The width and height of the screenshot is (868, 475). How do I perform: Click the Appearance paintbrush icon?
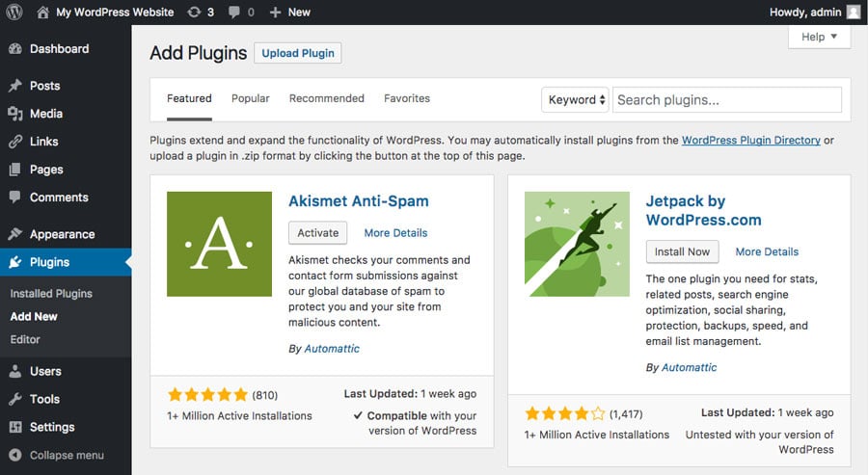click(x=14, y=234)
